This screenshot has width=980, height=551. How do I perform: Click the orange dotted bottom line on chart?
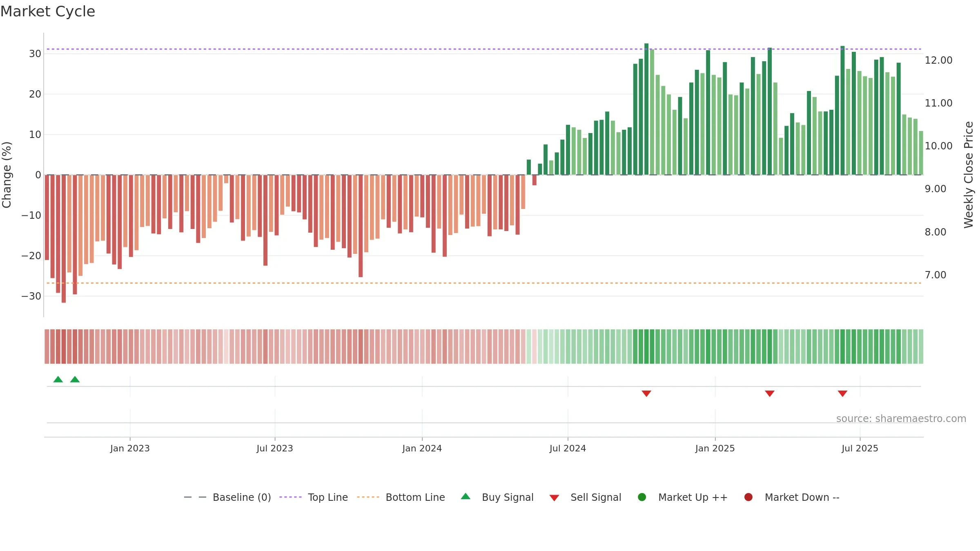pos(484,283)
